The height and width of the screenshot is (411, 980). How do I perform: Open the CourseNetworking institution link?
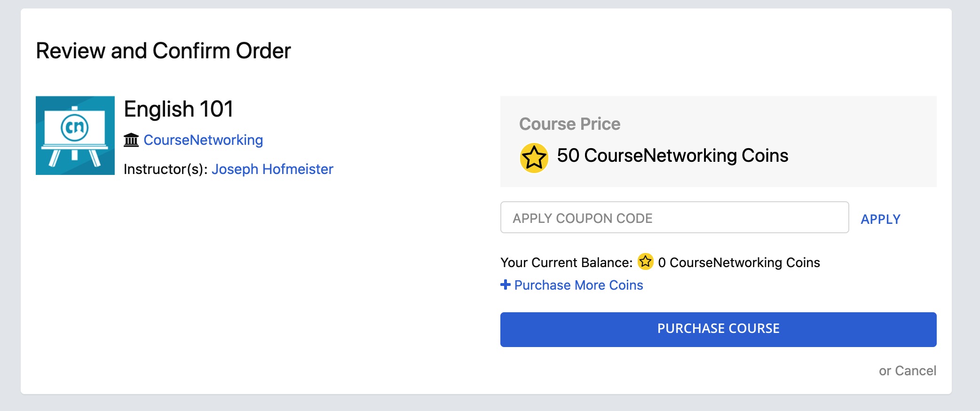(203, 140)
